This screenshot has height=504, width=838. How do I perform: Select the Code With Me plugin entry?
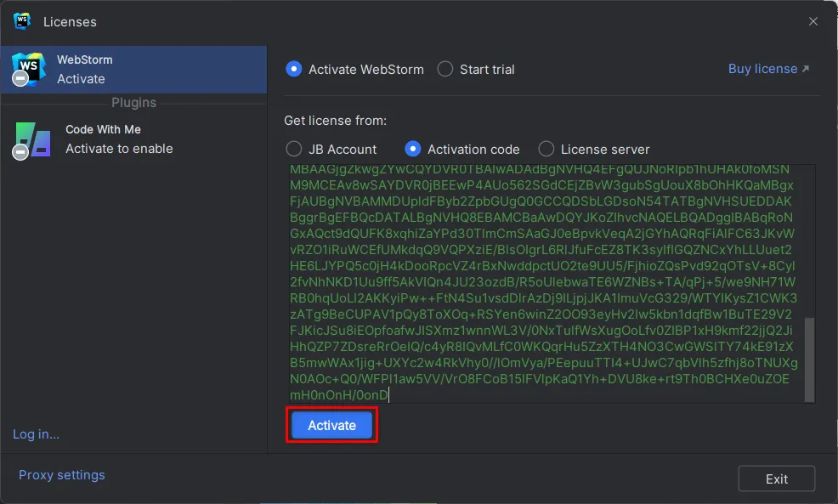(133, 139)
